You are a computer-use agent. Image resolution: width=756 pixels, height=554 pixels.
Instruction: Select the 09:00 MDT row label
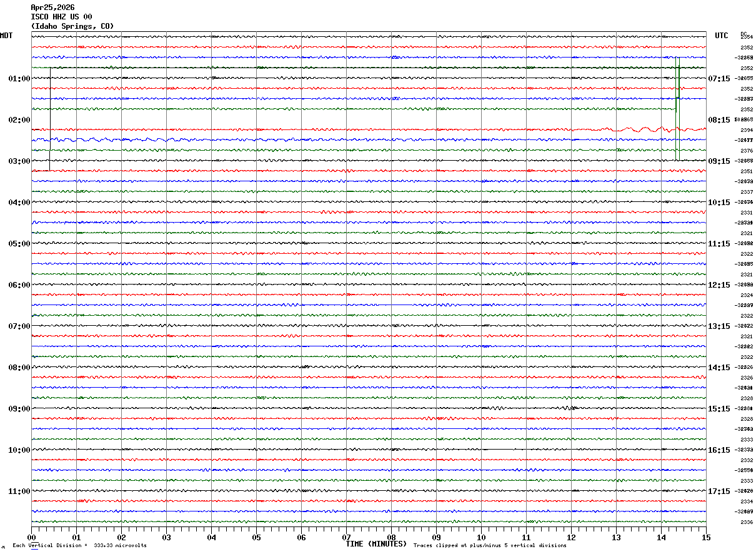click(19, 409)
